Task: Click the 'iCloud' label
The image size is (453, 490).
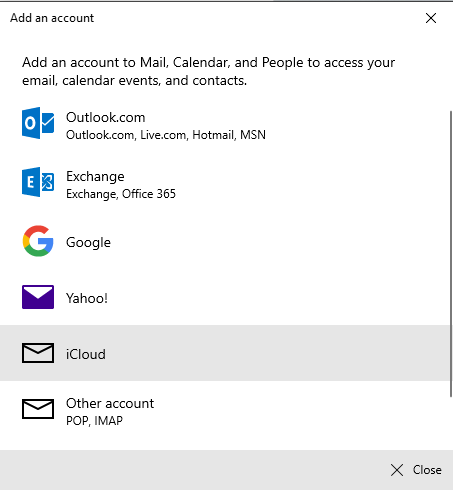Action: 86,354
